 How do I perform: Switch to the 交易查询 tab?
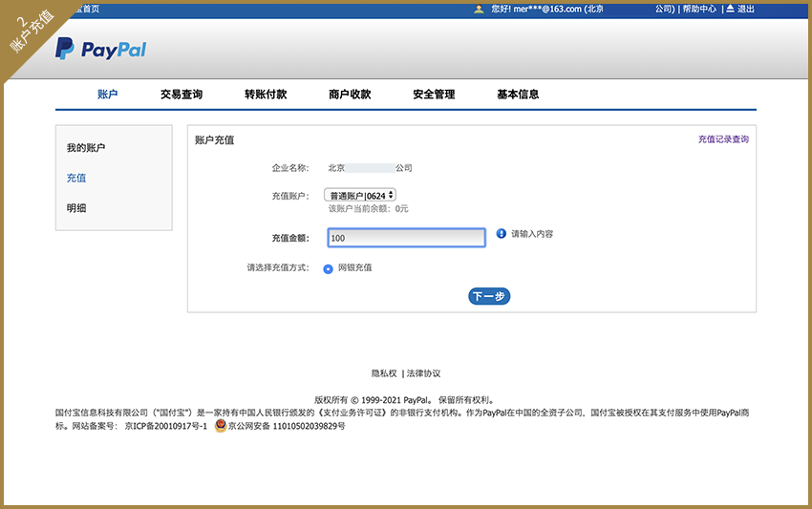pos(182,94)
